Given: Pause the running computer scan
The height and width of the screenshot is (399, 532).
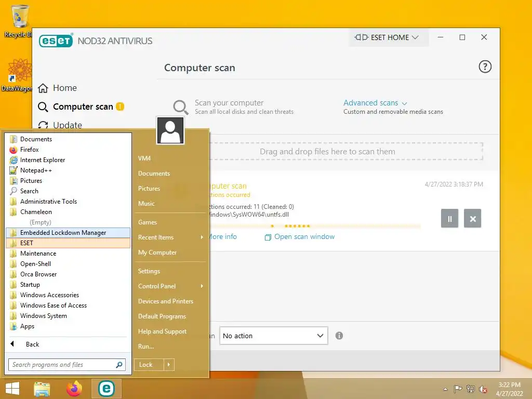Looking at the screenshot, I should point(449,219).
